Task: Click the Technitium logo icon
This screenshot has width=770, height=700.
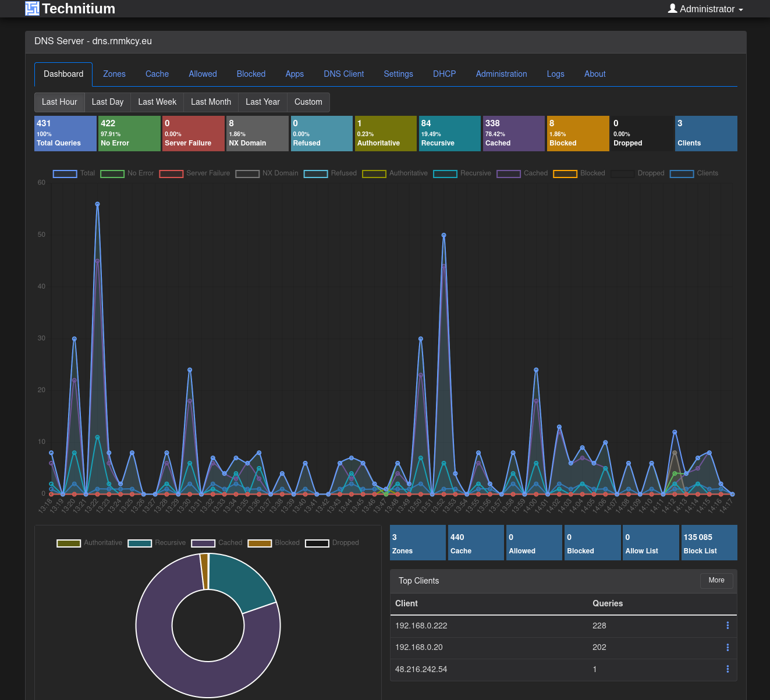Action: 32,8
